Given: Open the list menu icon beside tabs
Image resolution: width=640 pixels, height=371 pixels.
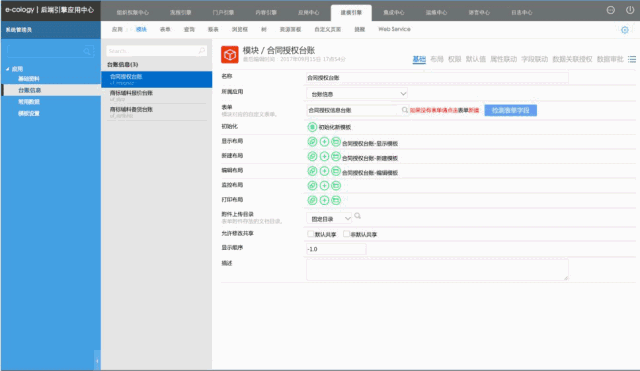Looking at the screenshot, I should coord(632,60).
